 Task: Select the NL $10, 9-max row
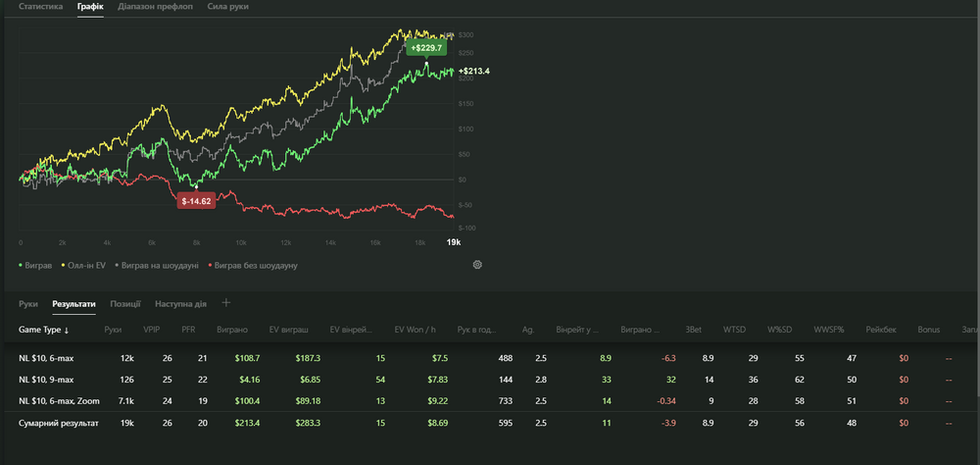coord(45,379)
